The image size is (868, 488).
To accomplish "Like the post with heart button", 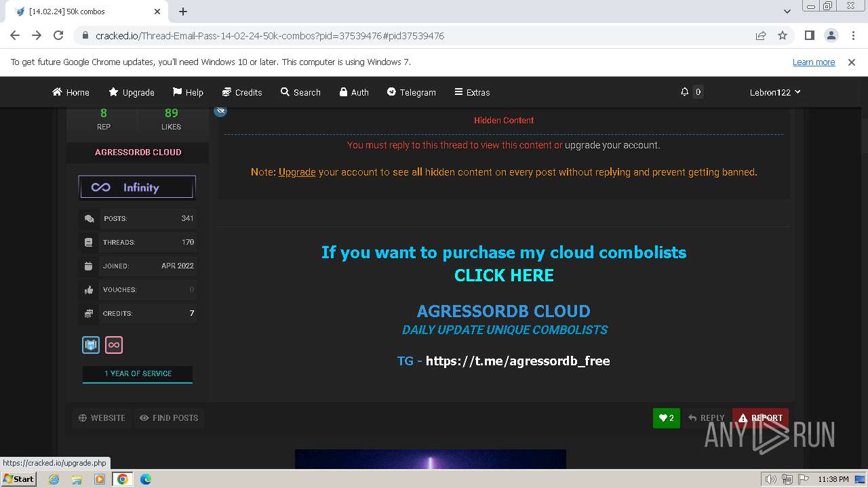I will (667, 418).
